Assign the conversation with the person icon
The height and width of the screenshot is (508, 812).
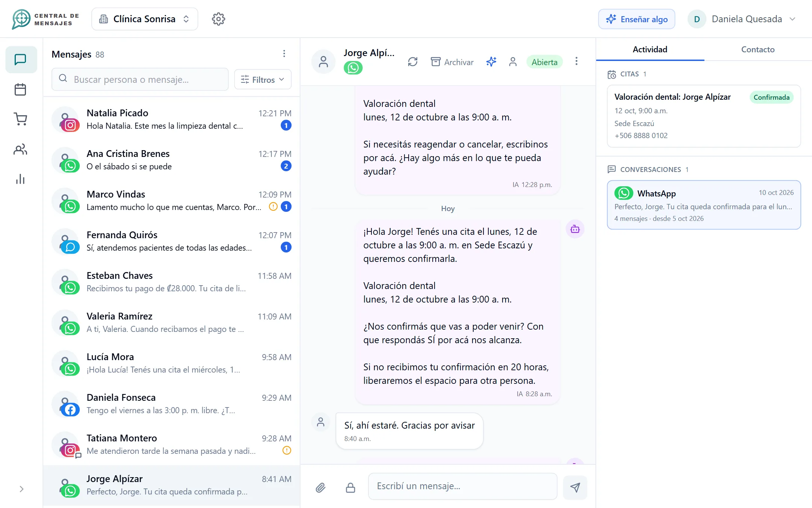point(513,62)
